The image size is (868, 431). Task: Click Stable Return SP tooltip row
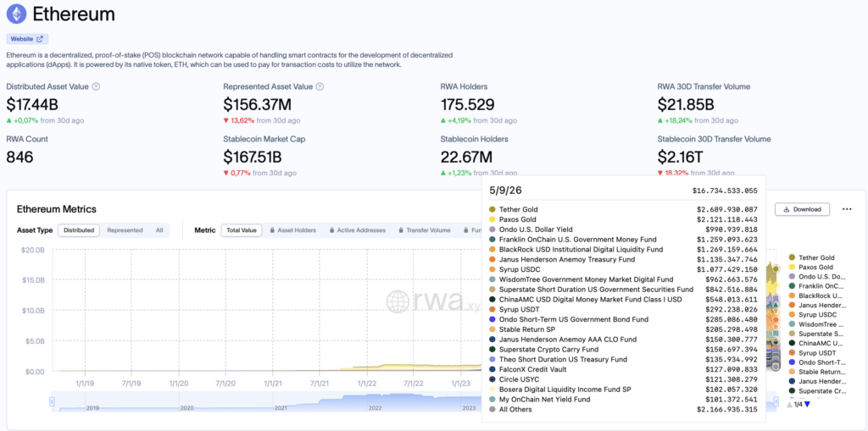point(623,329)
